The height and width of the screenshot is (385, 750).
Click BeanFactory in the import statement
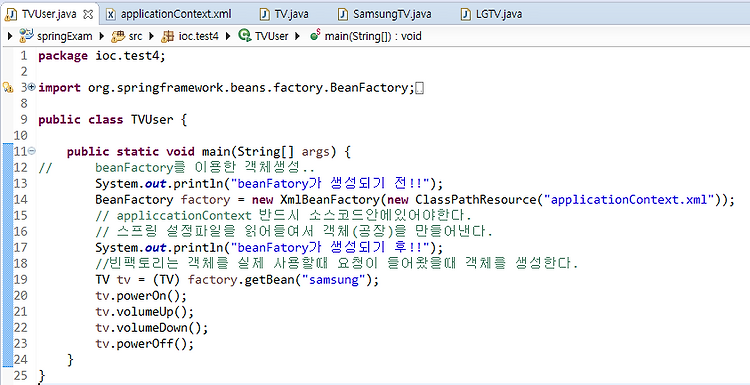tap(373, 88)
